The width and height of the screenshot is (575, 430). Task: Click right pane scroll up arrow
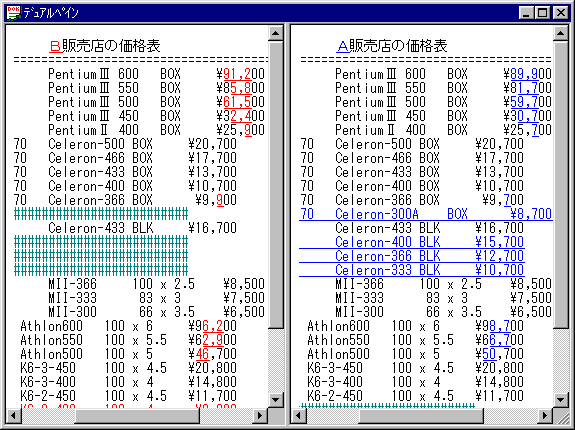point(560,34)
